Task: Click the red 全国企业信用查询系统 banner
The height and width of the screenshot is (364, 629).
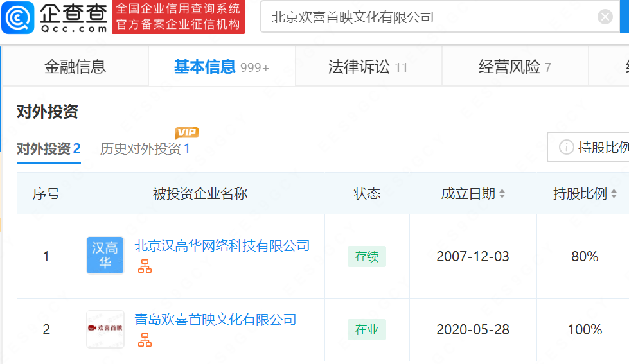Action: coord(178,17)
